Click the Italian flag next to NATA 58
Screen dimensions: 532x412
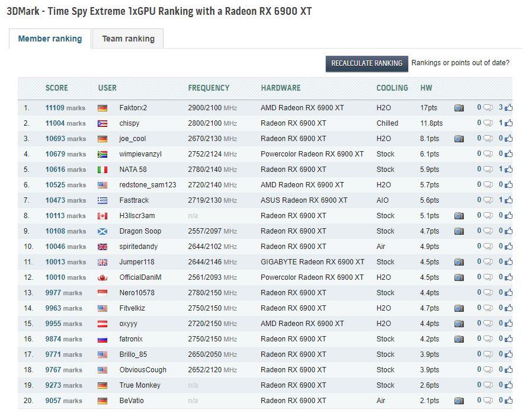pyautogui.click(x=102, y=170)
